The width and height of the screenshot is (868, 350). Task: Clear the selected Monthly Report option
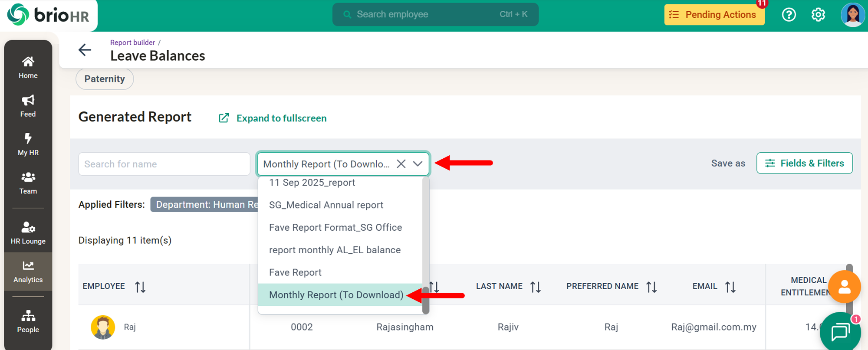pos(401,164)
